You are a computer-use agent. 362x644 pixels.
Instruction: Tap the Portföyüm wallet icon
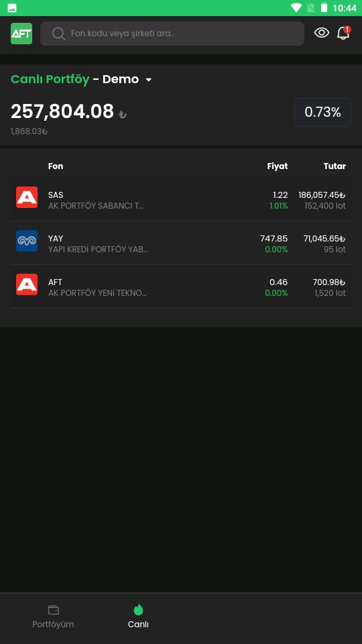click(x=54, y=610)
